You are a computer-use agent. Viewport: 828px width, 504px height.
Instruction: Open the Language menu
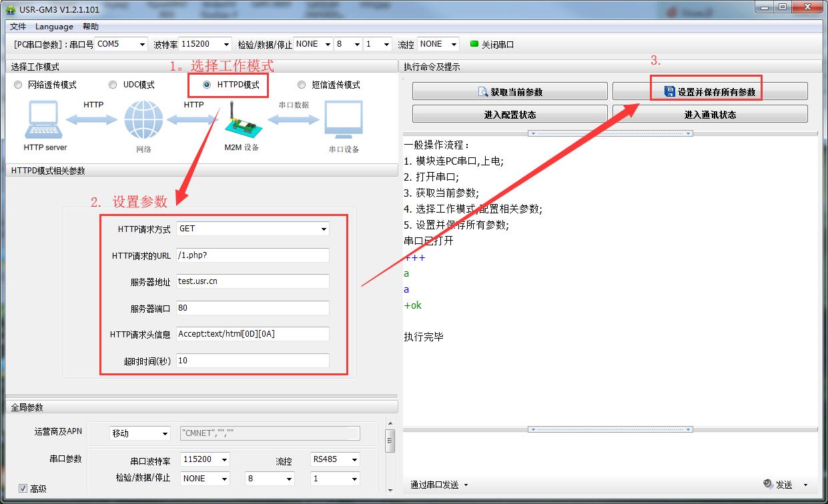point(54,27)
